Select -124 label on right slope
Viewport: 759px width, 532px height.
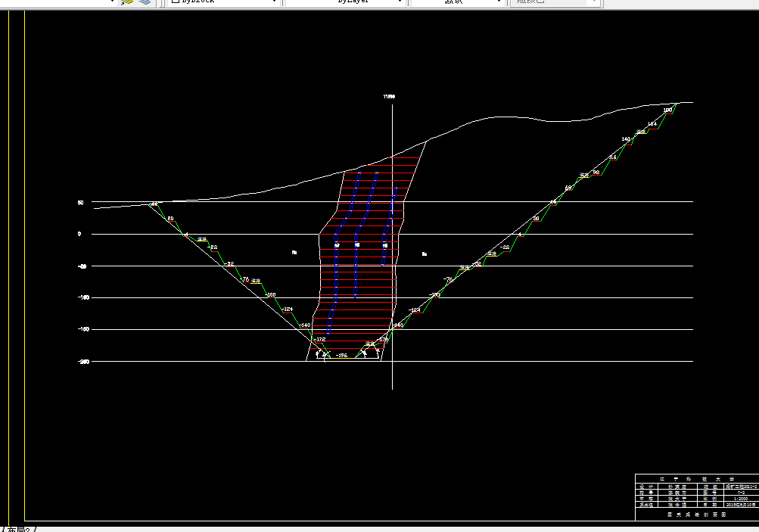[415, 310]
